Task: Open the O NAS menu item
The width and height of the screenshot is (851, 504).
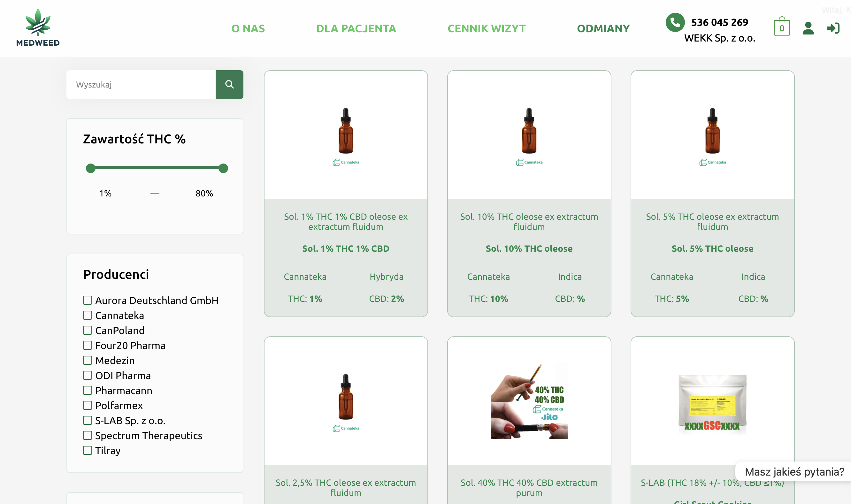Action: point(248,28)
